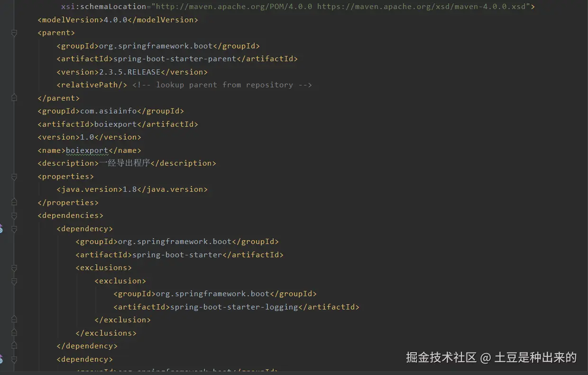Click the spring-boot-starter-parent artifactId value
Image resolution: width=588 pixels, height=375 pixels.
[175, 59]
